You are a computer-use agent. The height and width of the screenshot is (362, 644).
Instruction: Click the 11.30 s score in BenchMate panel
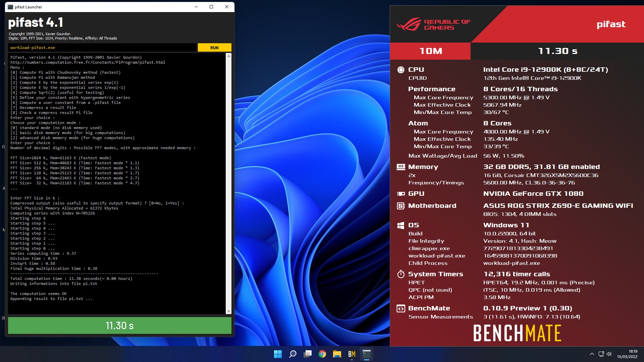[x=557, y=51]
